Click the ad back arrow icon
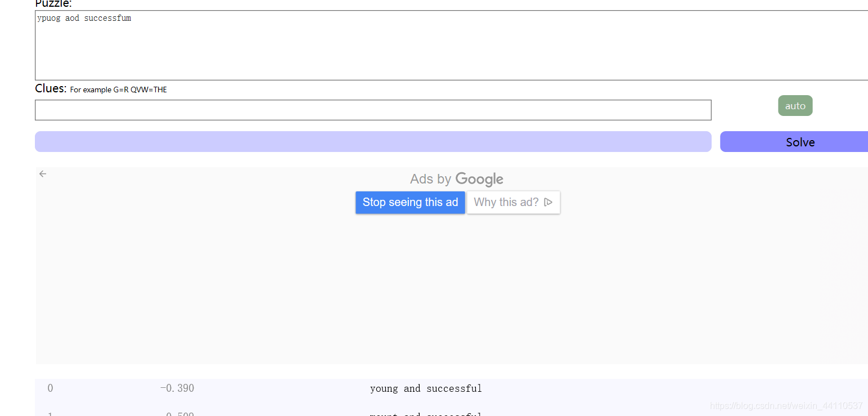 (43, 174)
